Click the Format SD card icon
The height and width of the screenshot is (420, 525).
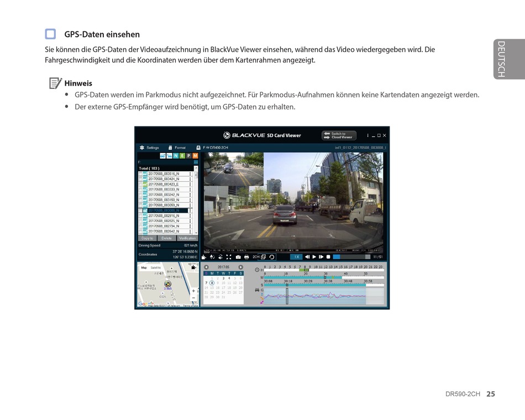point(170,148)
